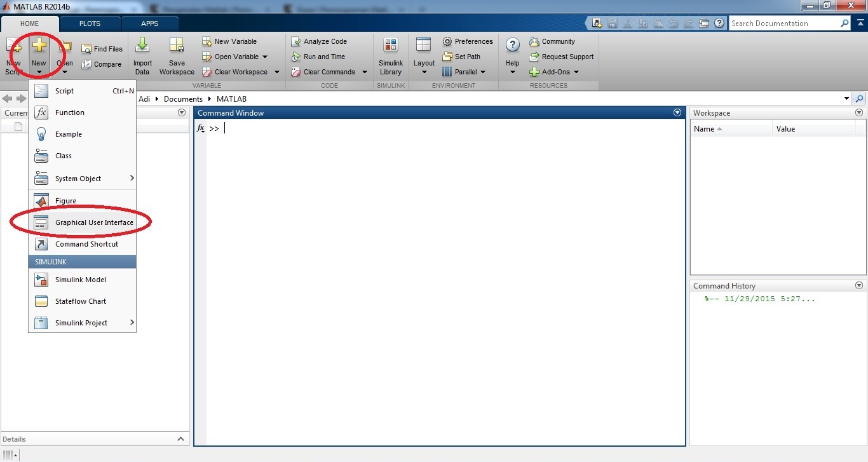Open the Clear Workspace dropdown arrow
The height and width of the screenshot is (462, 868).
[x=276, y=72]
